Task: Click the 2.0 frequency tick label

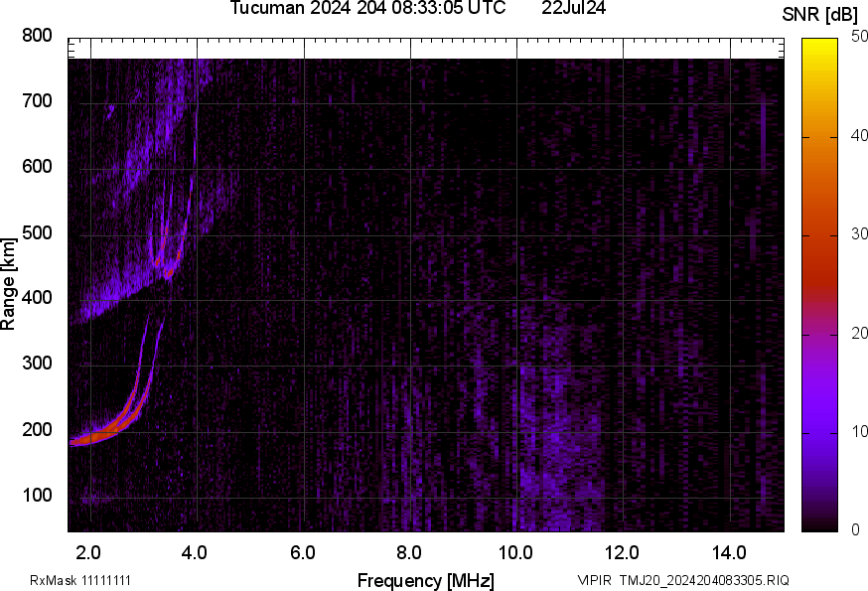Action: pos(89,552)
